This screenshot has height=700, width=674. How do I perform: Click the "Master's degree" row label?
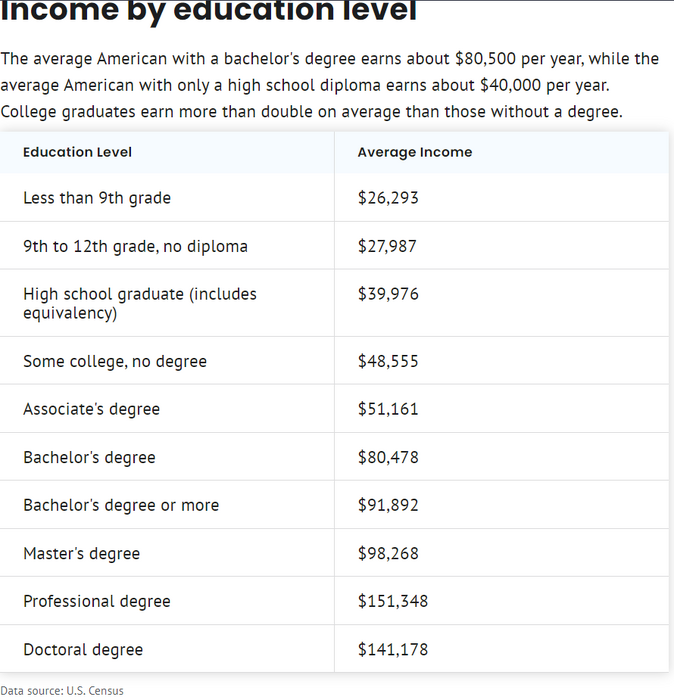click(x=81, y=553)
